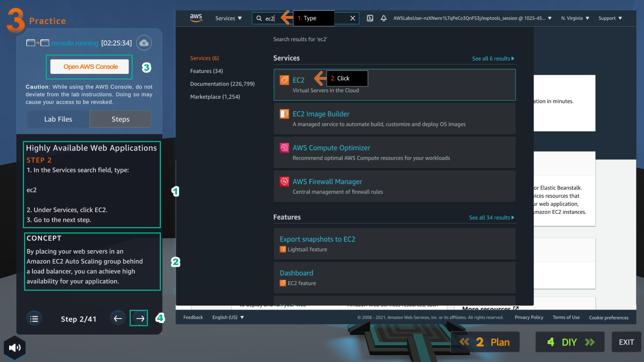Screen dimensions: 644x362
Task: Open the English (US) language dropdown
Action: 228,317
